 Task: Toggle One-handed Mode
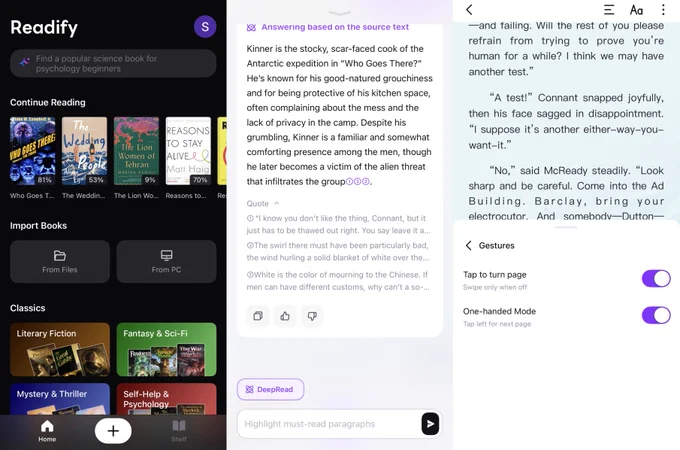656,315
